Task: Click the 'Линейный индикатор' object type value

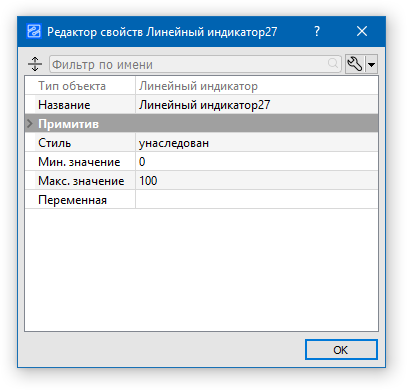Action: point(198,86)
